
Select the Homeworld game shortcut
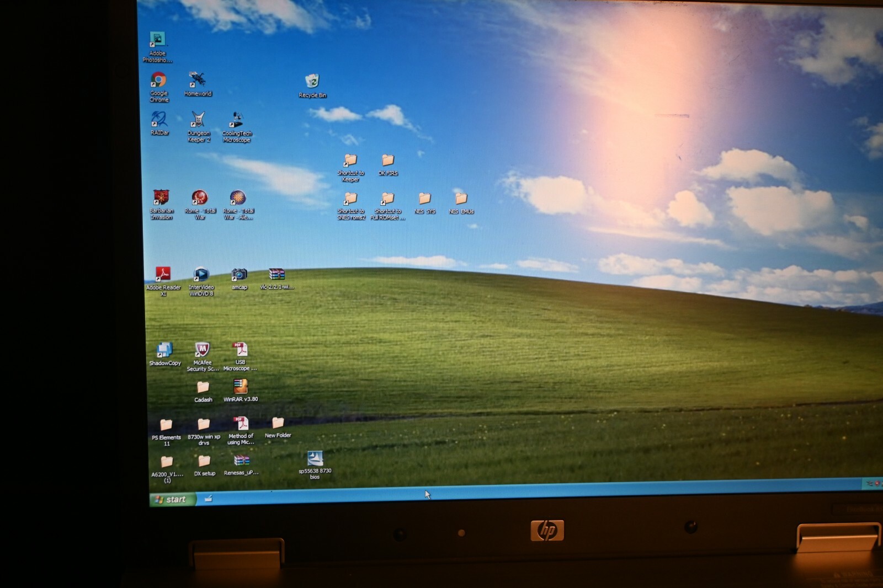198,84
